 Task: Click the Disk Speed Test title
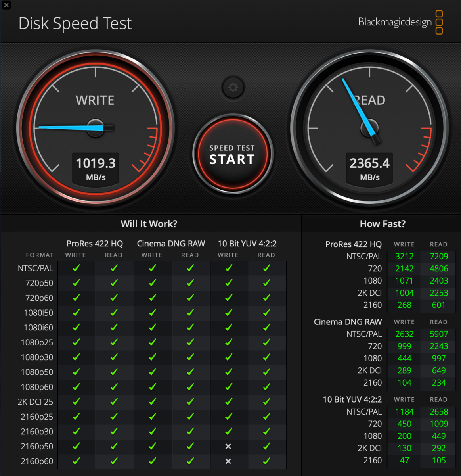[x=75, y=23]
